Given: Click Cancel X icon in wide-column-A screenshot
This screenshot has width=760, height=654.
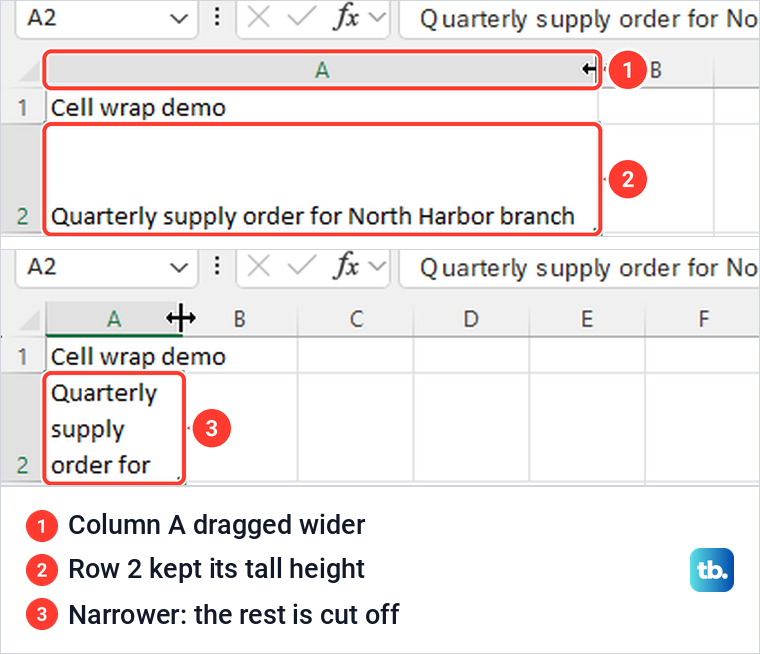Looking at the screenshot, I should [258, 17].
